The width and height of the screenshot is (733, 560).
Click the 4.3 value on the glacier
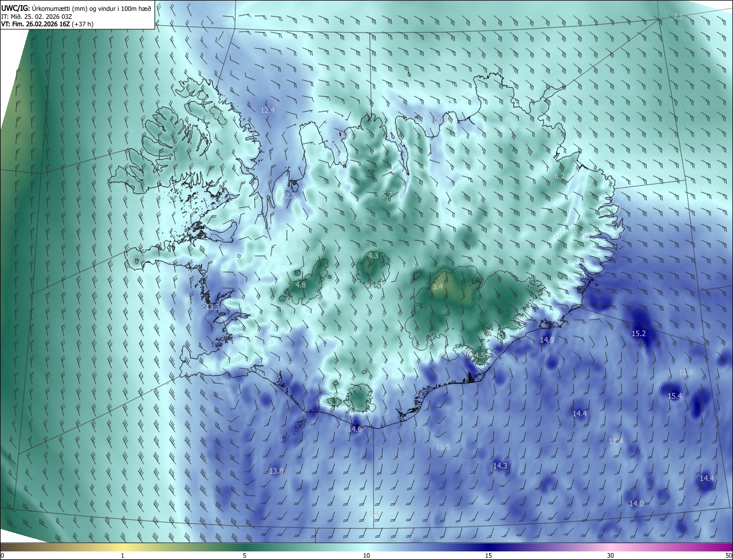click(x=373, y=255)
